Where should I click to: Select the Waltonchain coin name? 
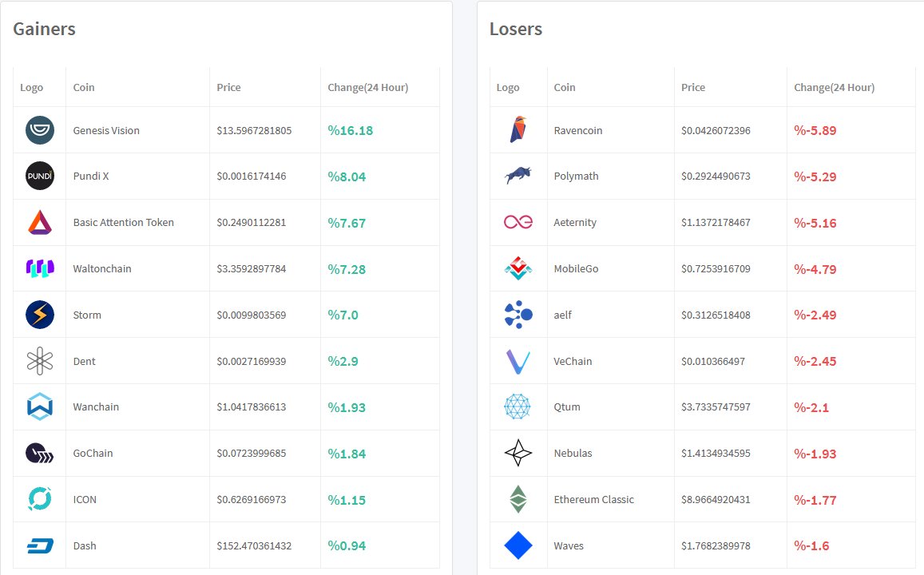(102, 268)
